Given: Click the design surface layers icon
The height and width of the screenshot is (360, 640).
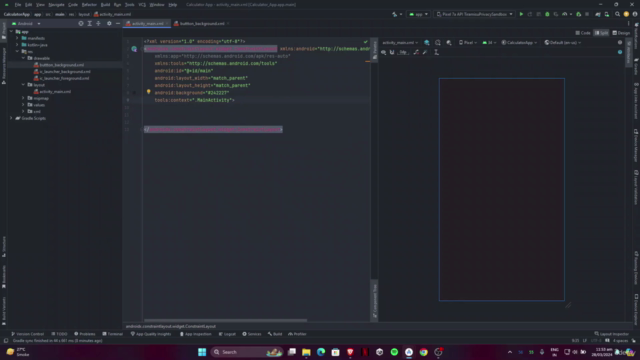Looking at the screenshot, I should pos(427,42).
